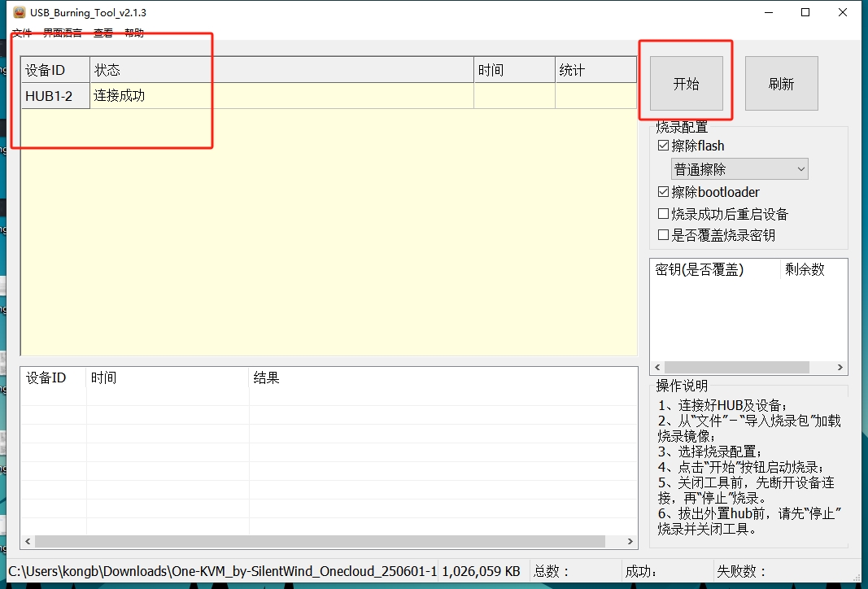868x589 pixels.
Task: Open the 普通擦除 erase mode dropdown
Action: 739,169
